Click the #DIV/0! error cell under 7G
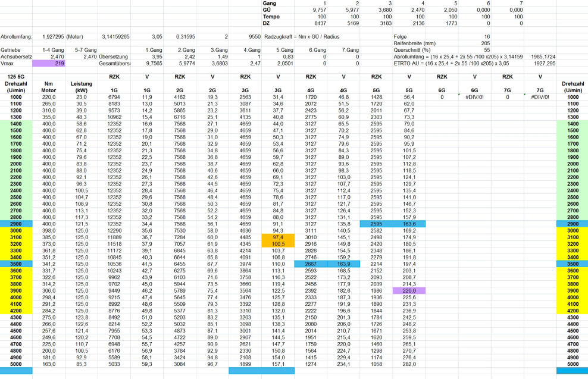Screen dimensions: 588x379 [x=540, y=97]
